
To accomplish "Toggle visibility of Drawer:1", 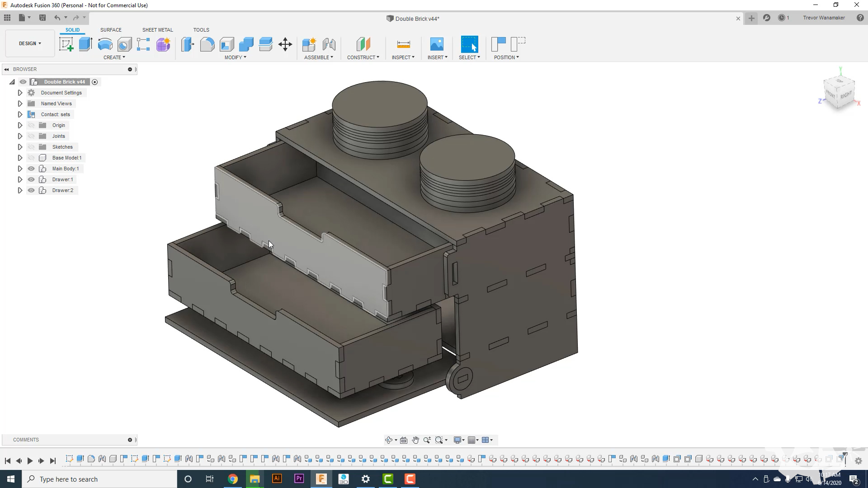I will [31, 179].
